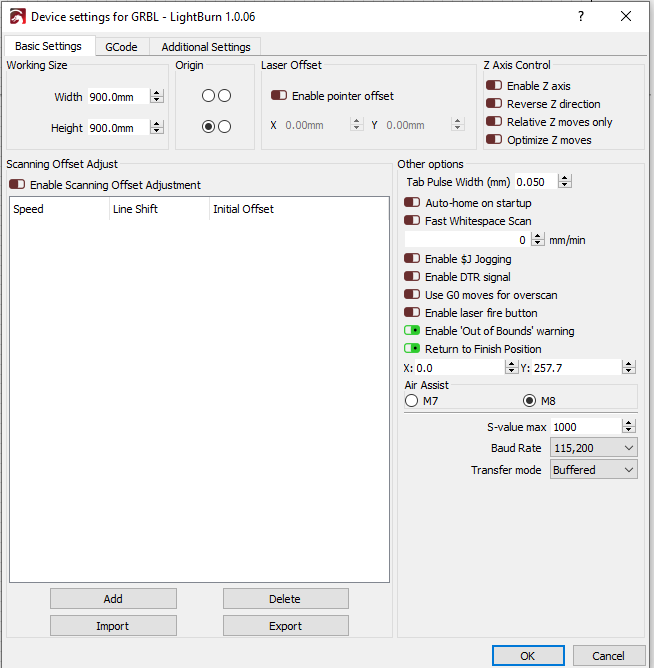
Task: Increase Tab Pulse Width with spinner arrow
Action: click(x=565, y=178)
